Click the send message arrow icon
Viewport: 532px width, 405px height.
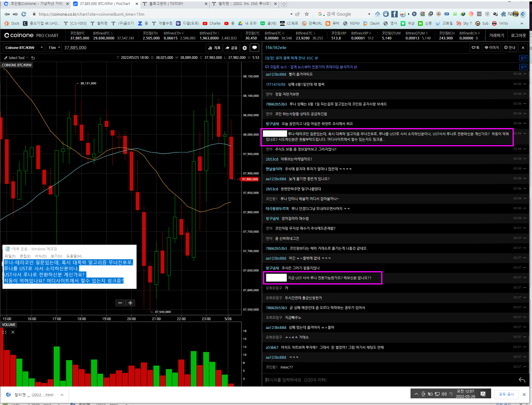pos(522,380)
